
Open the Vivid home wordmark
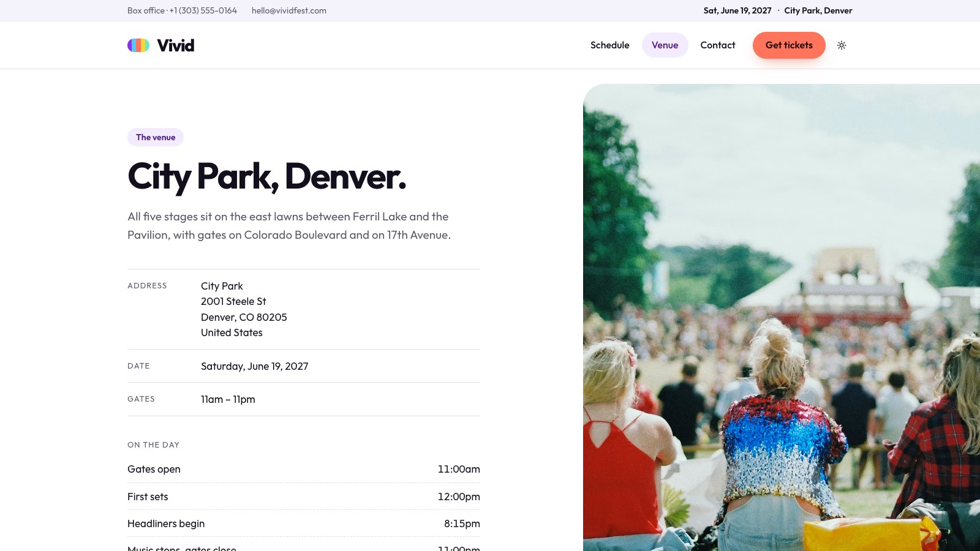175,45
